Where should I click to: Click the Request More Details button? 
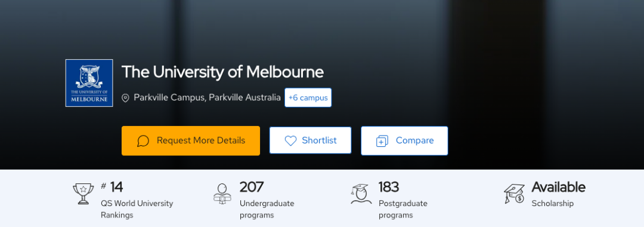tap(191, 140)
